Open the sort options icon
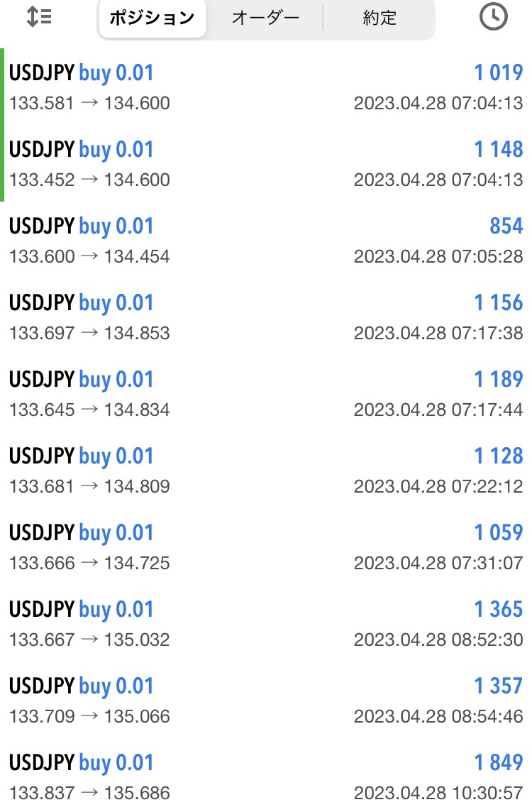This screenshot has width=532, height=812. click(39, 17)
